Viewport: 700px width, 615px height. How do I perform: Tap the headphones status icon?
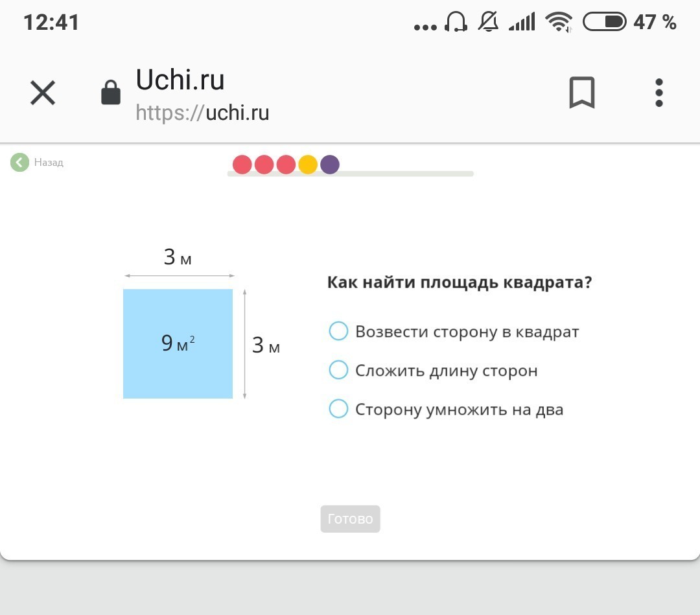point(456,21)
